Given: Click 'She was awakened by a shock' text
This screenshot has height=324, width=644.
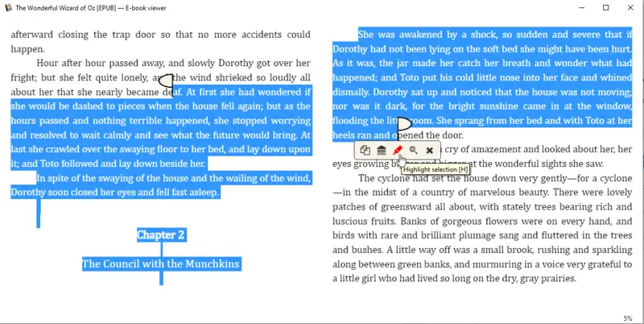Looking at the screenshot, I should 428,35.
